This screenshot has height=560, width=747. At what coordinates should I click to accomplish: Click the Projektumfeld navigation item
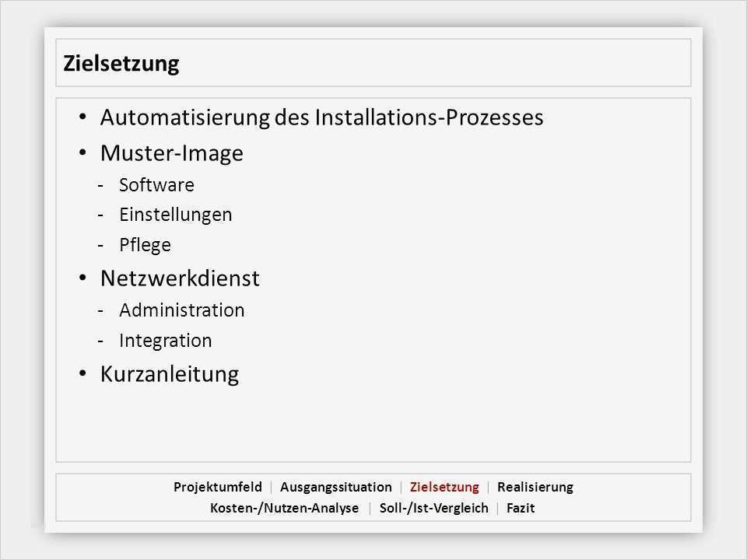pos(218,488)
